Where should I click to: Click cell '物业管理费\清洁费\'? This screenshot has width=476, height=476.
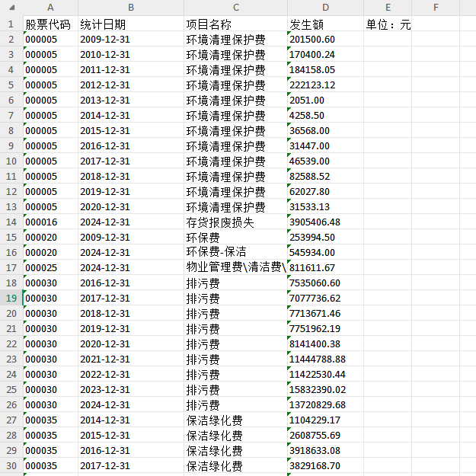coord(235,267)
